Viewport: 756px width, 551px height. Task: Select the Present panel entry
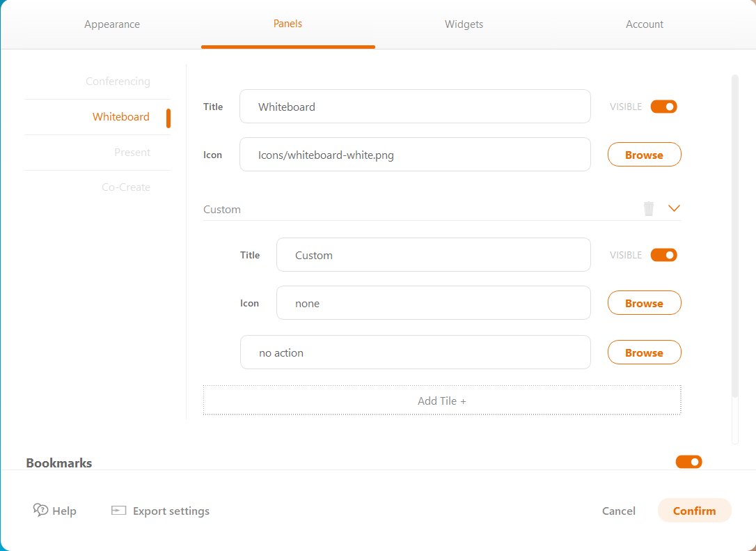(132, 153)
